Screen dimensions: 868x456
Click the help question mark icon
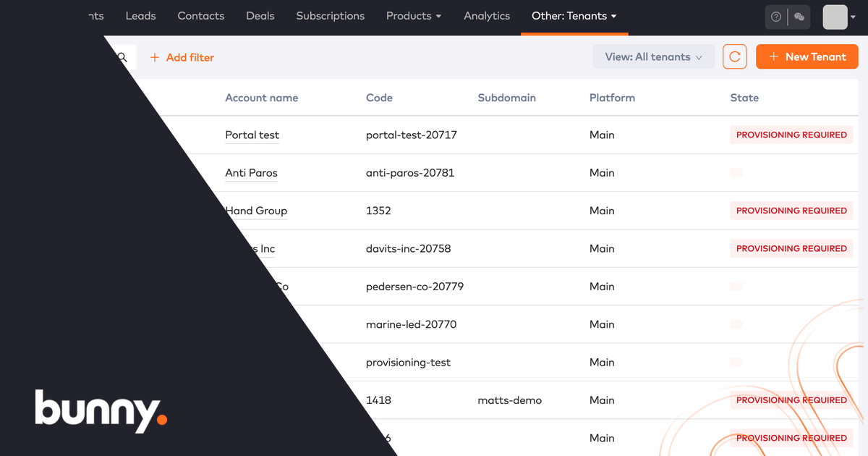(776, 17)
